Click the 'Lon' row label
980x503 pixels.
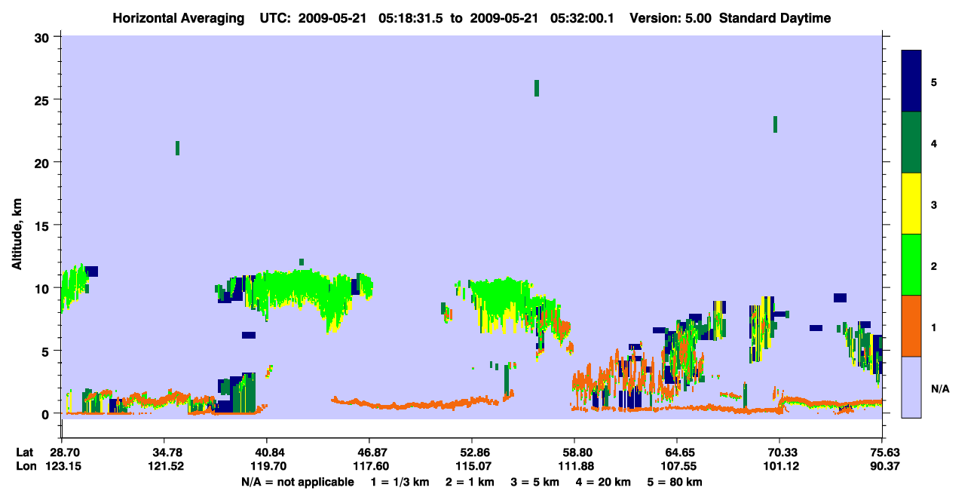point(26,466)
